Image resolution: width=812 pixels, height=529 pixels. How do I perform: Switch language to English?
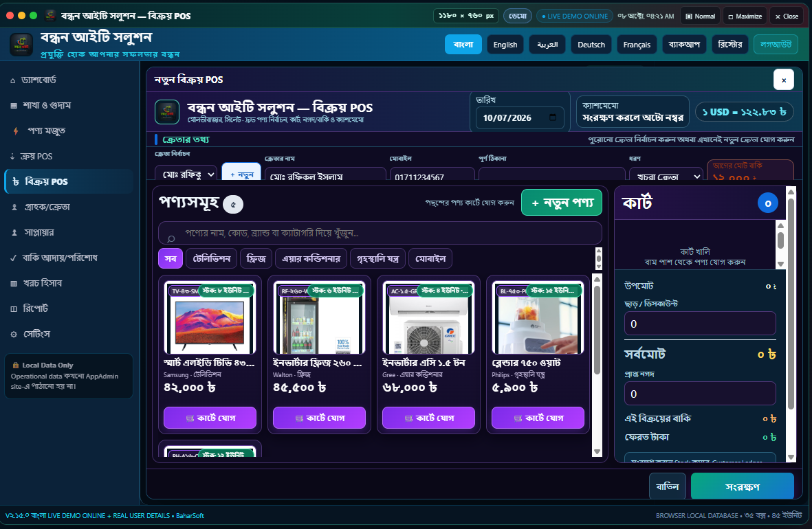505,45
